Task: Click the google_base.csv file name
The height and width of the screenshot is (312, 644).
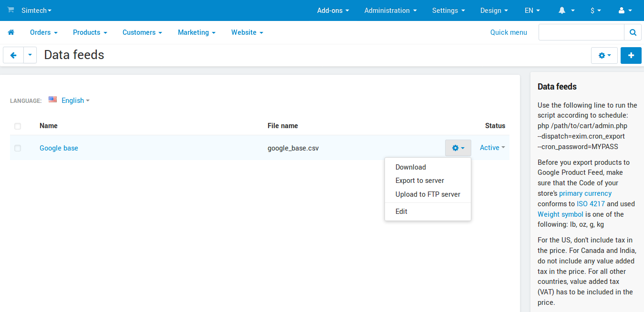Action: coord(293,148)
